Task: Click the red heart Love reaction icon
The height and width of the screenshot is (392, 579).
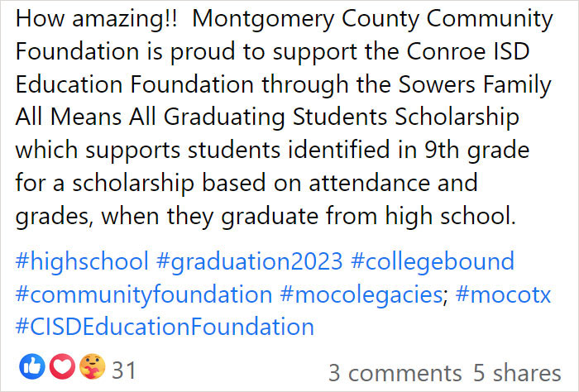Action: [x=62, y=366]
